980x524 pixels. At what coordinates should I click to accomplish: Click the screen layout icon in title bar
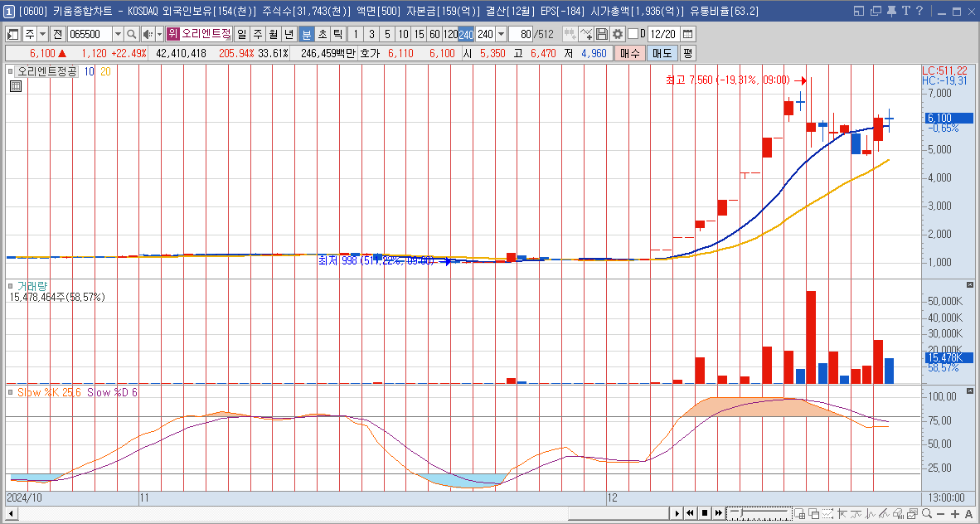[859, 11]
